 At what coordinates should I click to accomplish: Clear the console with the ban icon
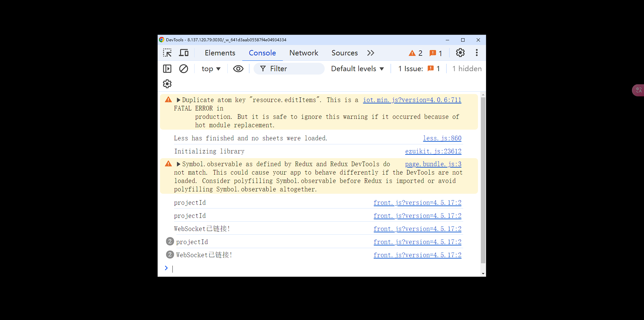tap(183, 69)
